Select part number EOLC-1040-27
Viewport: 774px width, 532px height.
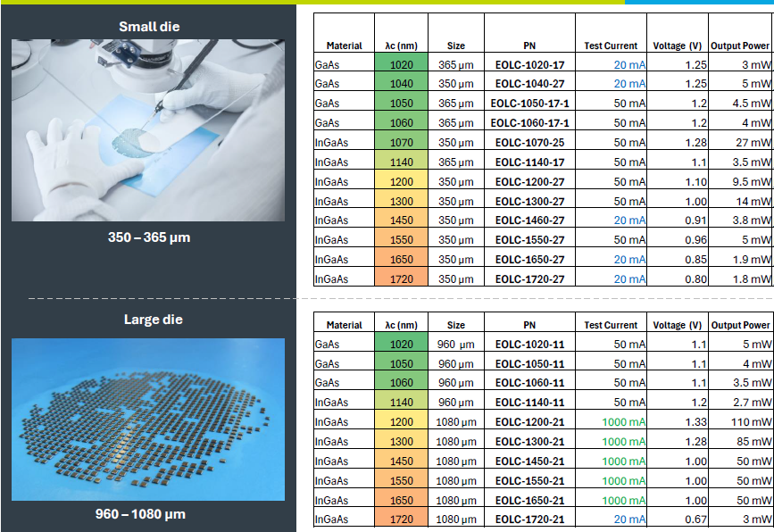point(529,84)
